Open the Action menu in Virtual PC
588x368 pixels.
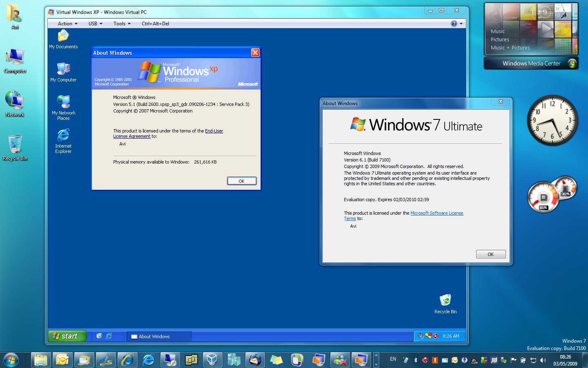click(67, 24)
